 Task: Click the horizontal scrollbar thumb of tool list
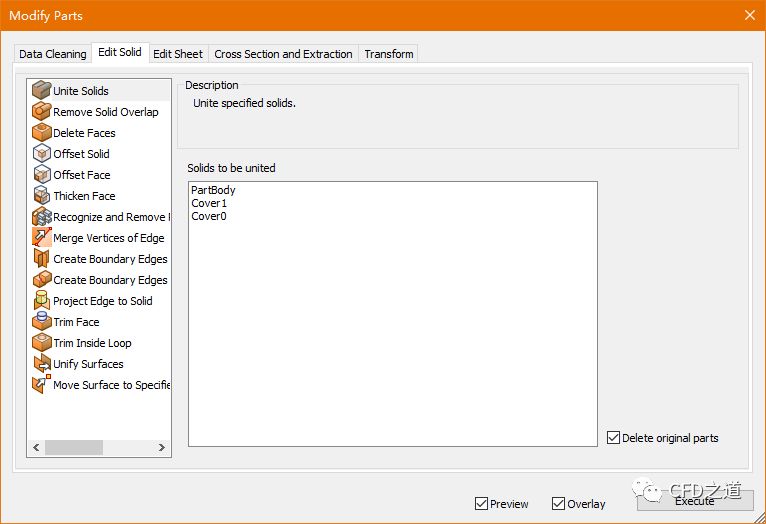tap(74, 447)
